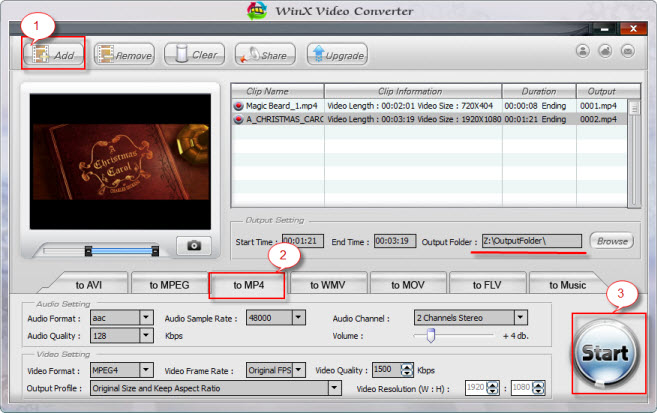Open the Audio Channel dropdown
The image size is (657, 413).
520,317
